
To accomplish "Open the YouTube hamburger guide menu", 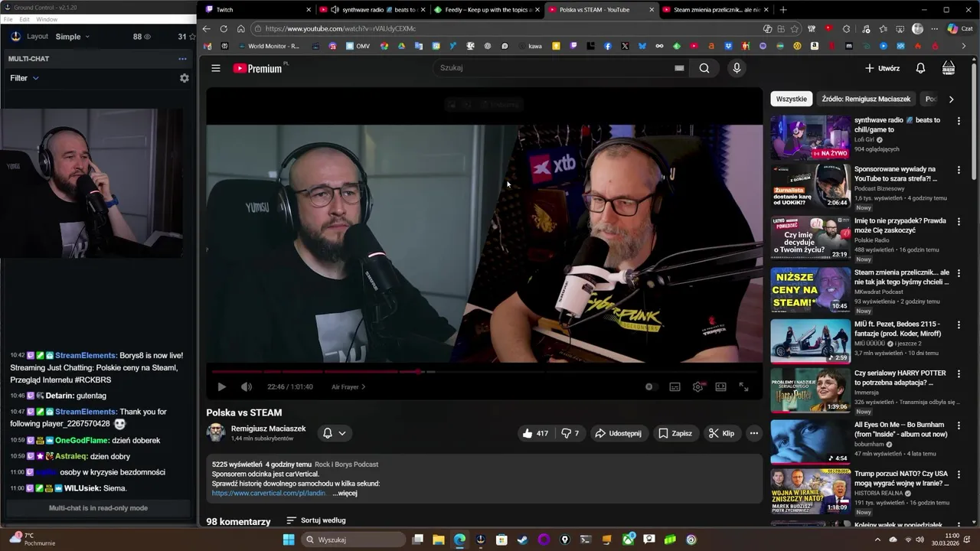I will pos(216,68).
